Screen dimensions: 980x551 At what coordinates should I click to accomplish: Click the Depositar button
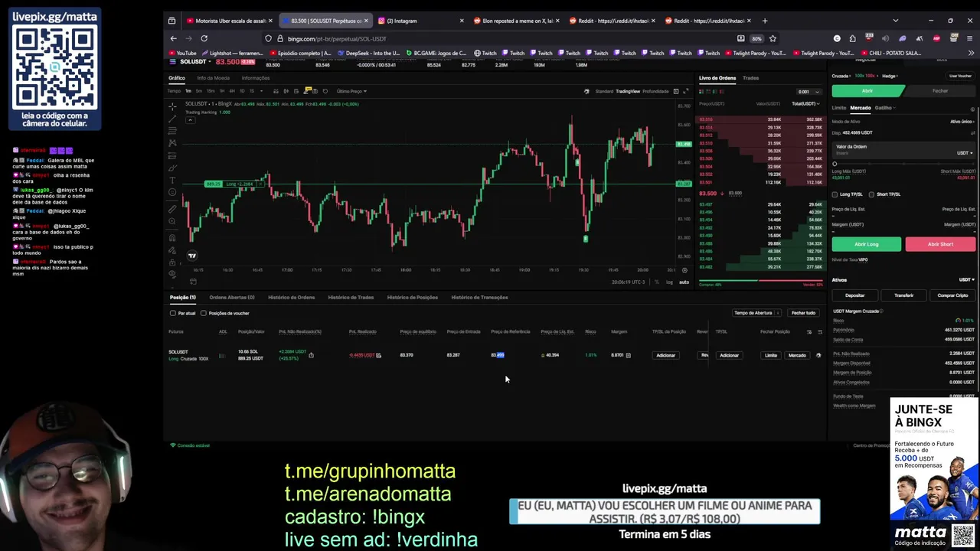[854, 295]
